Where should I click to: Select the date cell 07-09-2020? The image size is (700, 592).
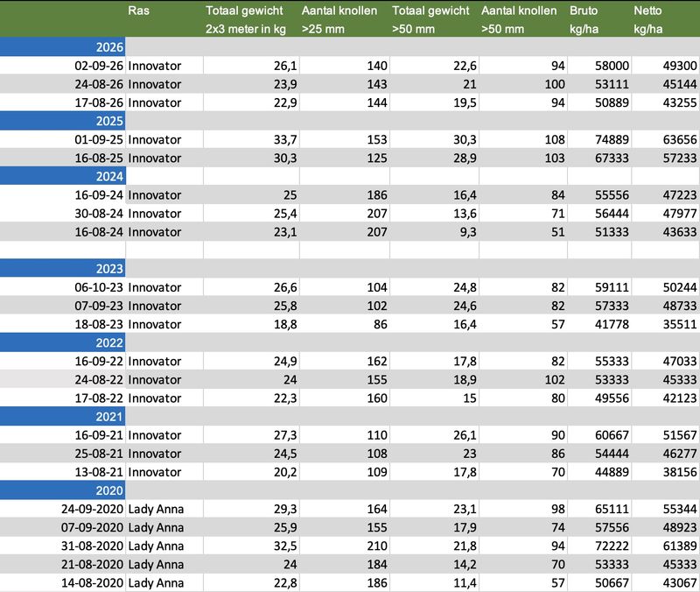point(92,527)
